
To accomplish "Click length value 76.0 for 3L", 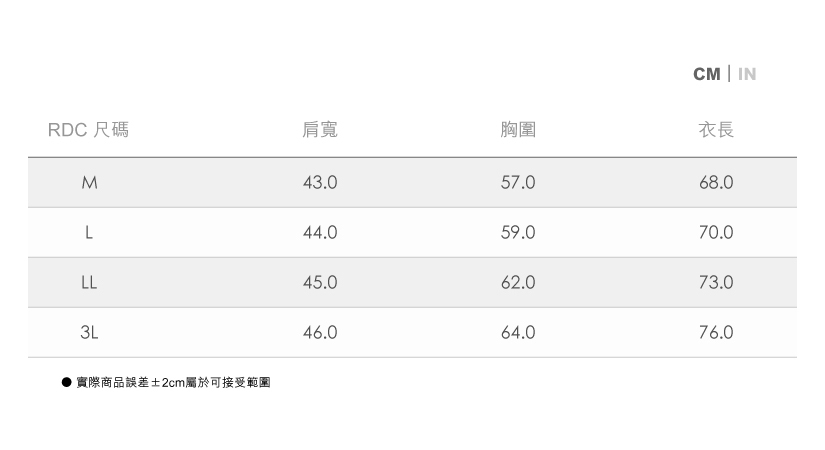I will 716,333.
